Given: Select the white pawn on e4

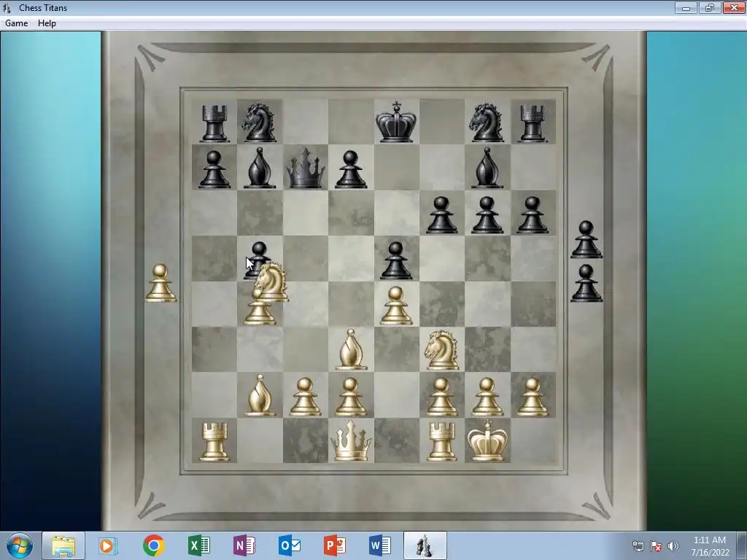Looking at the screenshot, I should tap(396, 306).
